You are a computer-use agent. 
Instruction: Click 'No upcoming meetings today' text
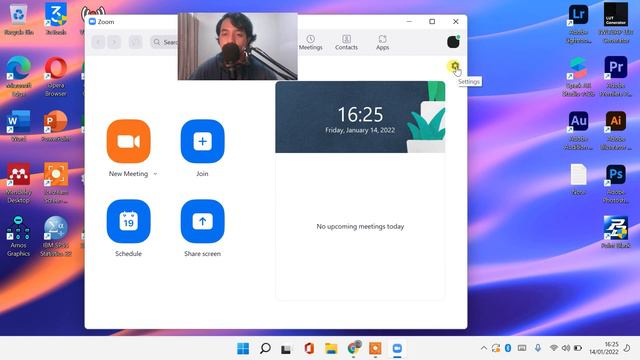360,226
